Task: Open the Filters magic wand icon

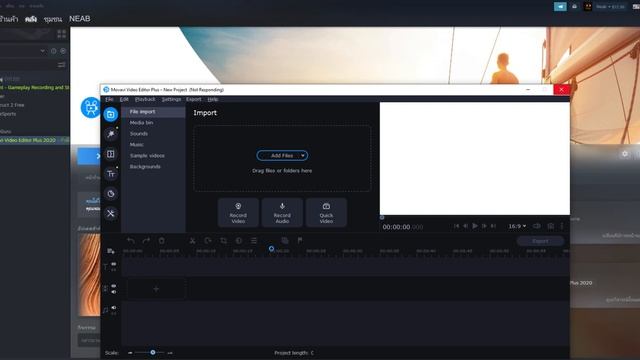Action: [111, 134]
